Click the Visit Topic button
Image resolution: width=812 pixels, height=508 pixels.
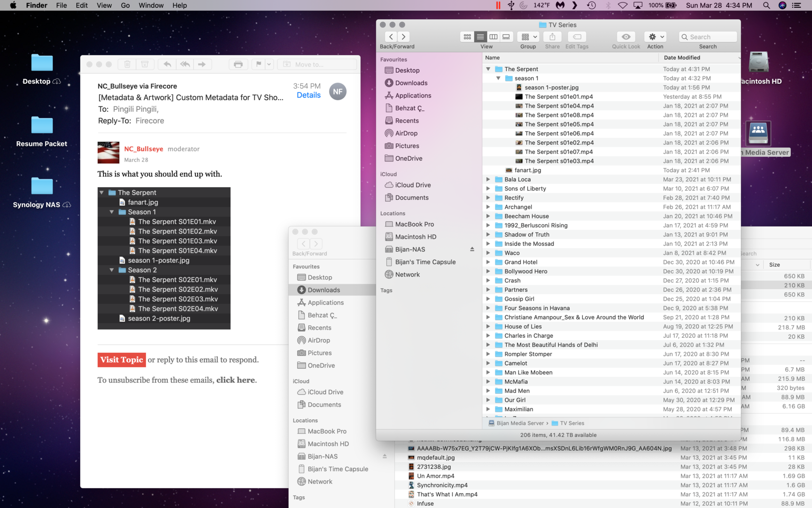122,359
